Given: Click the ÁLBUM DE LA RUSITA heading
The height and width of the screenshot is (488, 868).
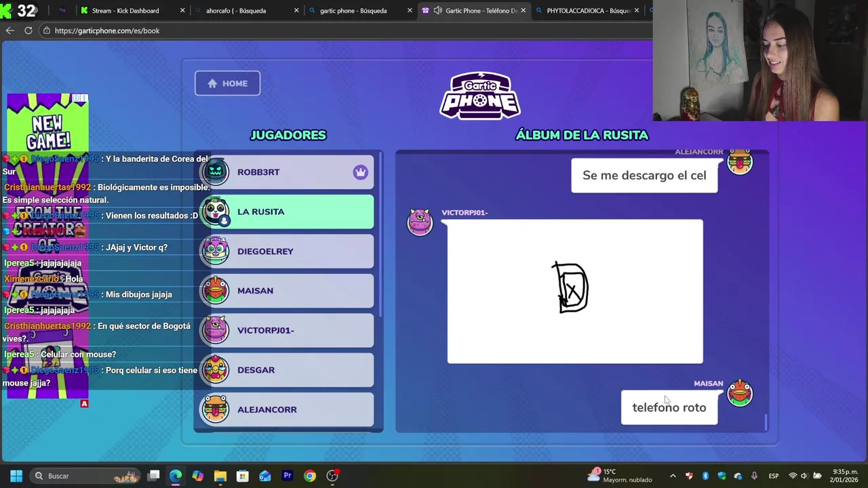Looking at the screenshot, I should (582, 135).
